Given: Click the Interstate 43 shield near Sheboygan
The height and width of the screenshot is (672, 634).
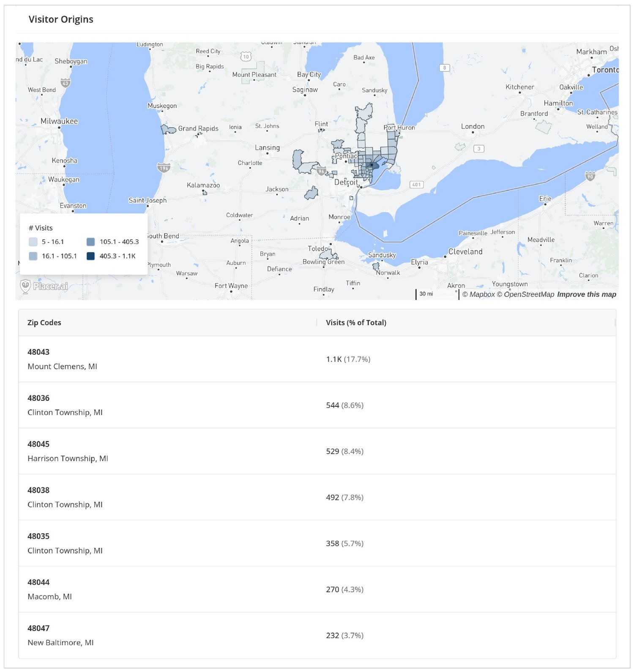Looking at the screenshot, I should pos(66,83).
